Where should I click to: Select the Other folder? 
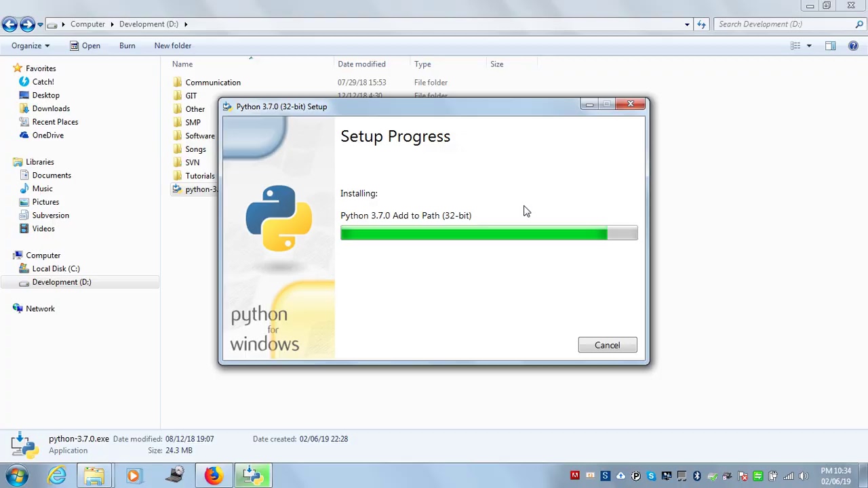click(195, 109)
